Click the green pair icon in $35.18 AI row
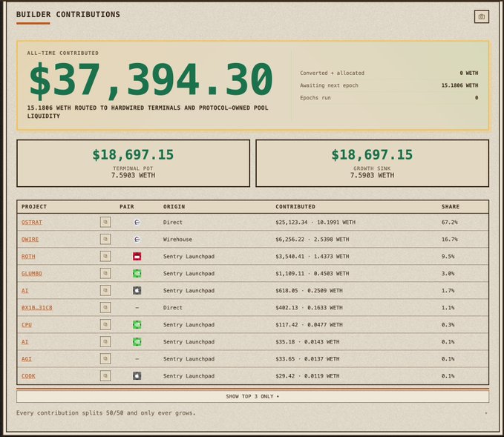 [137, 341]
